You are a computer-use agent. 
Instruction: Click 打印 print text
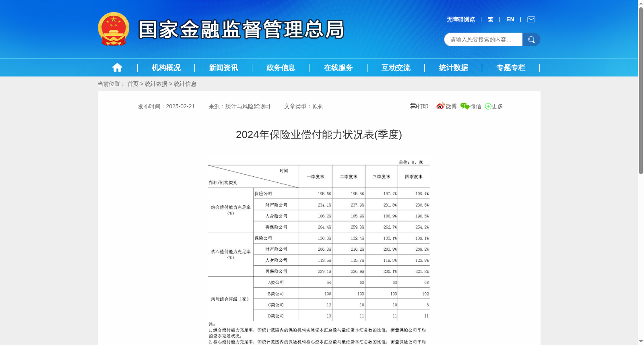tap(423, 106)
